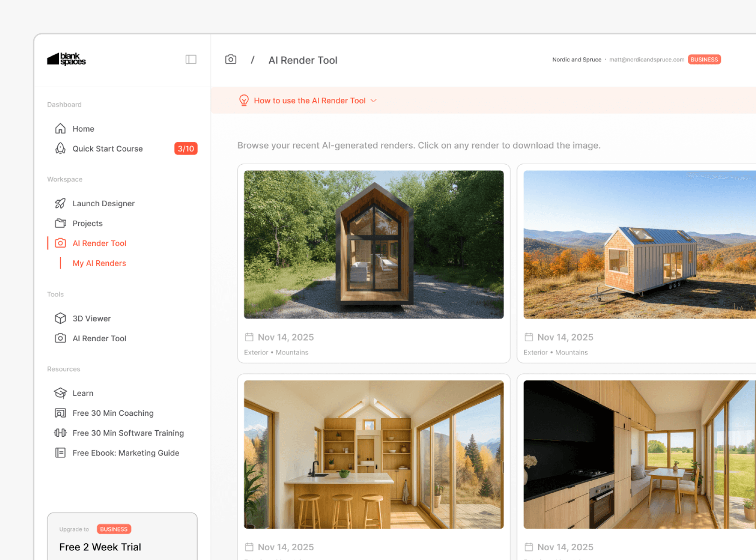This screenshot has width=756, height=560.
Task: Click Exterior • Mountains on forest cabin card
Action: point(276,352)
